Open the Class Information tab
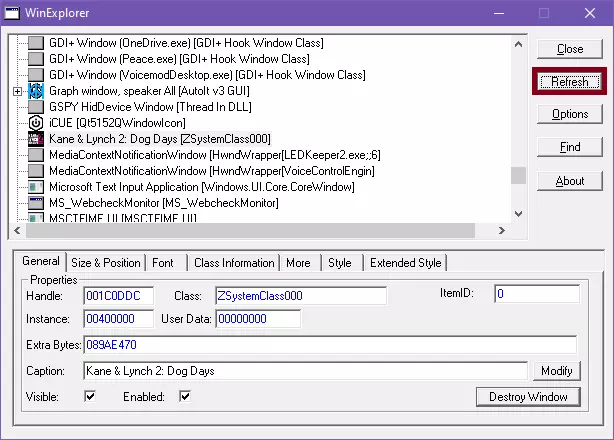The height and width of the screenshot is (440, 614). (234, 263)
